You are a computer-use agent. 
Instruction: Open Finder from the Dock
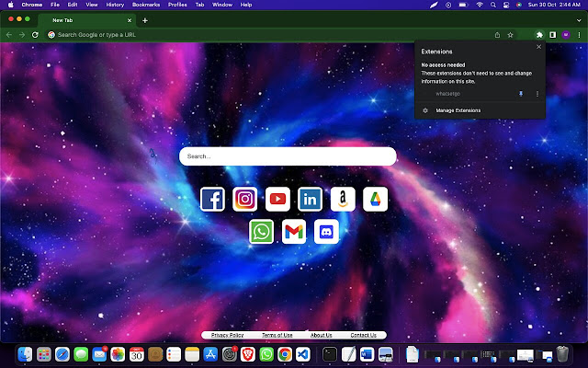point(25,354)
